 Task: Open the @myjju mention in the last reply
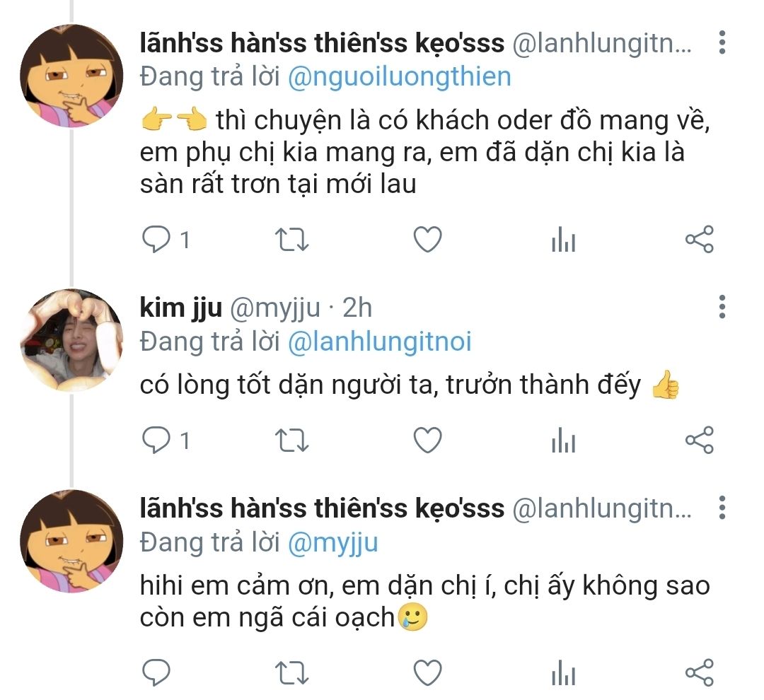point(332,542)
